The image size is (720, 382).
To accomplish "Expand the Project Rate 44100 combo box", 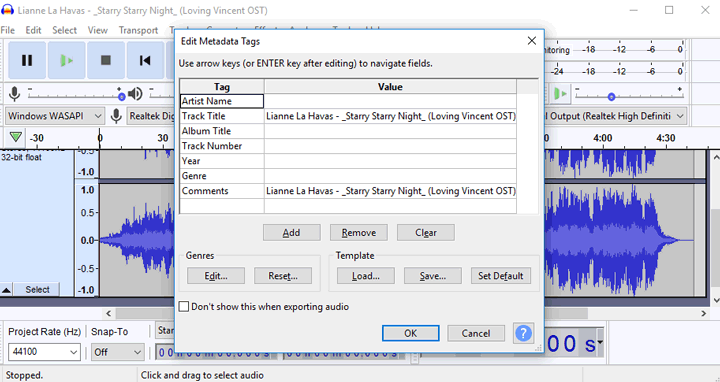I will click(44, 352).
